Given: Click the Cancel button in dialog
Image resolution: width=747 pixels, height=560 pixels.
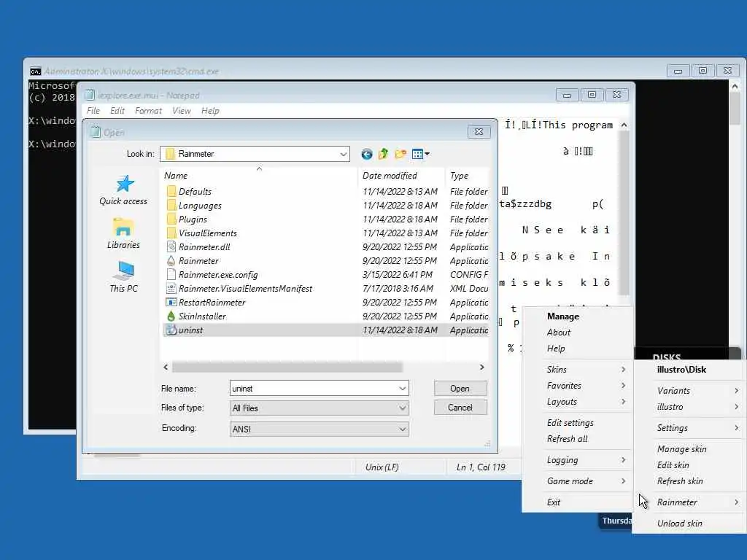Looking at the screenshot, I should click(460, 408).
